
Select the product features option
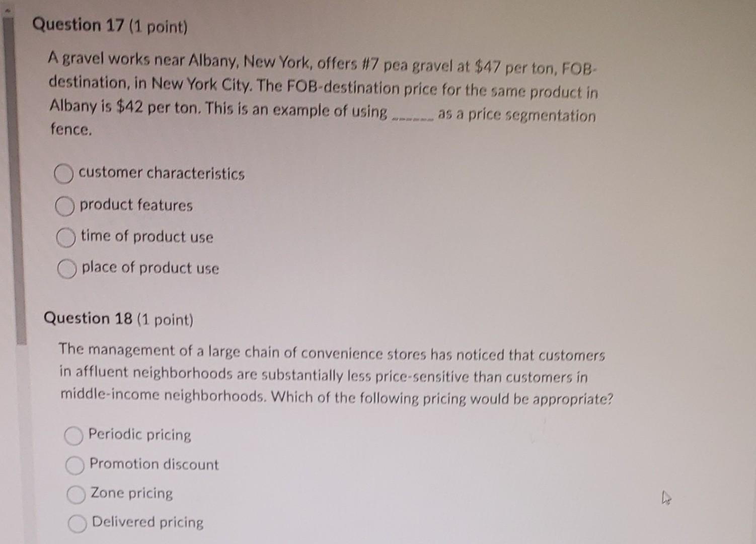pos(64,207)
